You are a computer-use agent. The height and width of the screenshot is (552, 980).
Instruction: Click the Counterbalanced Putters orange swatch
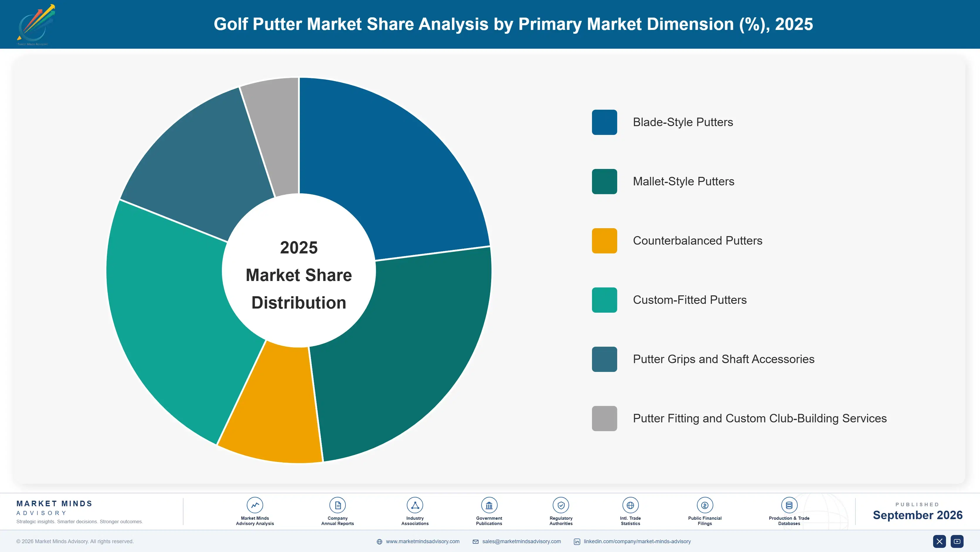click(604, 241)
